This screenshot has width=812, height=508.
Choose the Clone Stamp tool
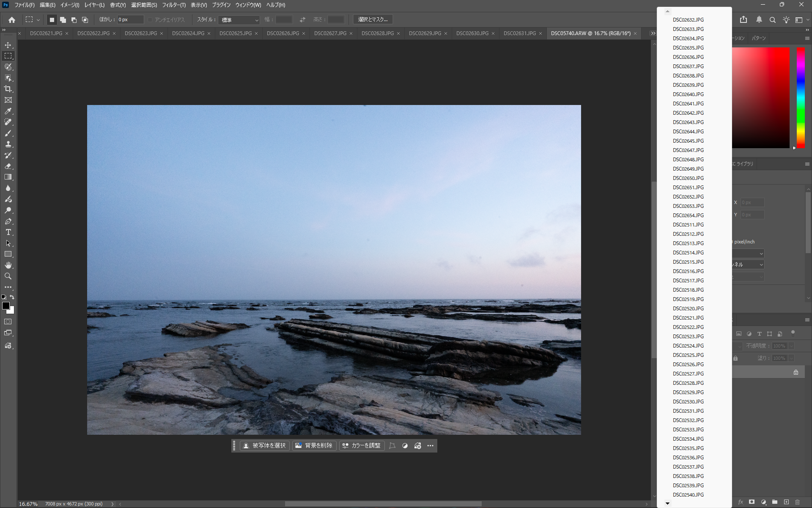tap(8, 144)
